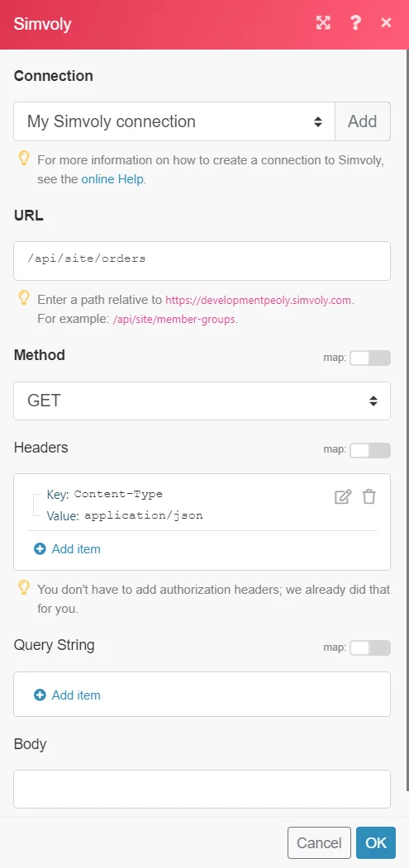This screenshot has height=868, width=409.
Task: Open the help question mark icon
Action: click(355, 22)
